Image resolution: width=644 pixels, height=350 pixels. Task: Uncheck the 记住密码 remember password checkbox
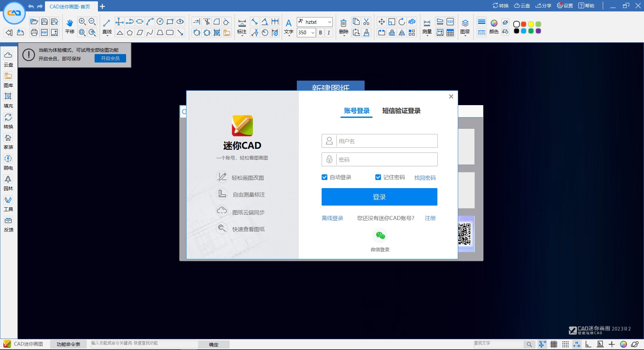[x=378, y=177]
